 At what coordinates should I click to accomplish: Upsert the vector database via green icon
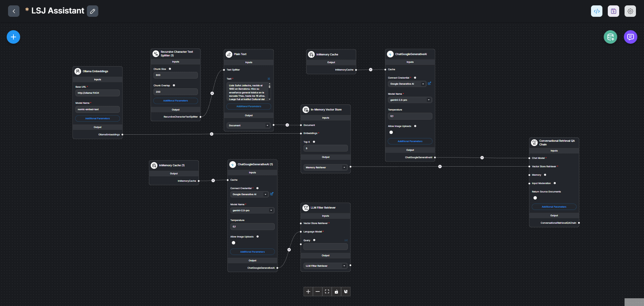[x=610, y=37]
